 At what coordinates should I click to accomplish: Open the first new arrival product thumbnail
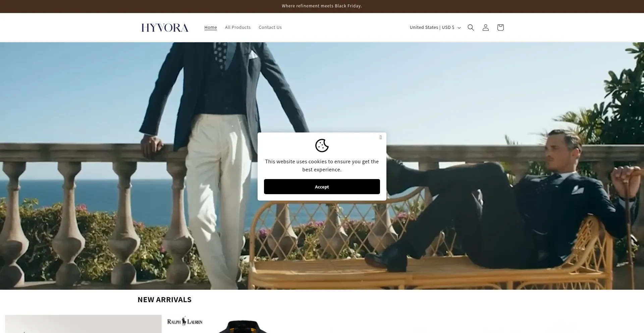click(83, 324)
